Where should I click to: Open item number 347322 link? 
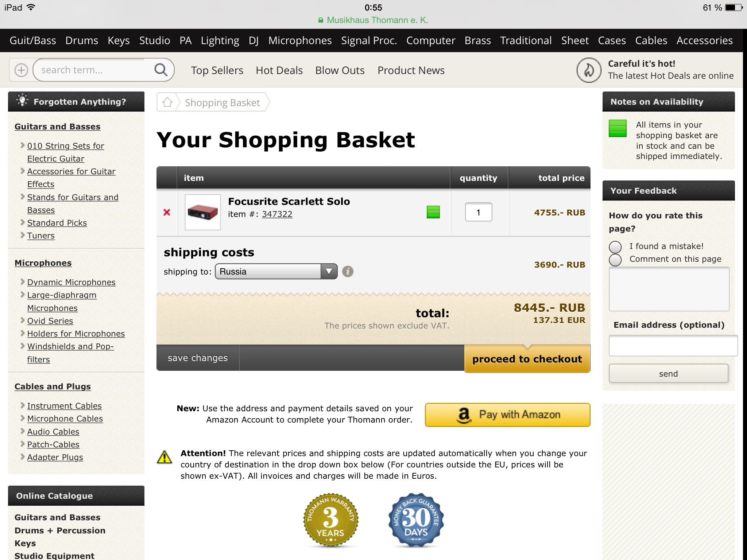277,214
